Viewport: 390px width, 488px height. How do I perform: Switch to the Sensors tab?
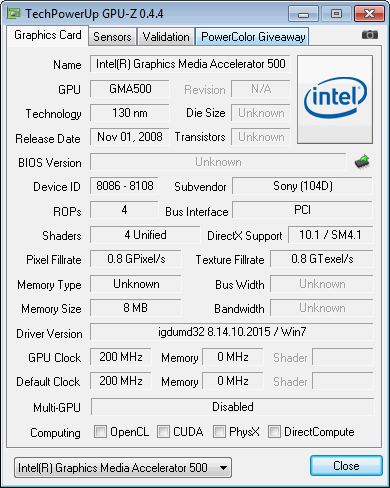112,37
